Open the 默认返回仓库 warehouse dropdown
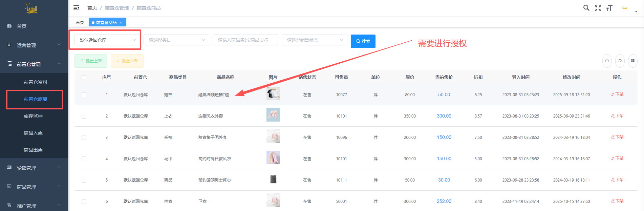The image size is (644, 211). [107, 40]
